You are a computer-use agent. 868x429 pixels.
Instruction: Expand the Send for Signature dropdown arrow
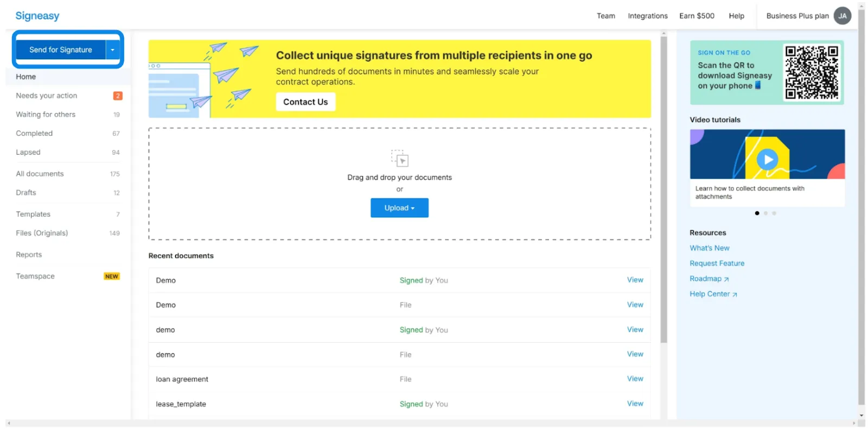[112, 49]
